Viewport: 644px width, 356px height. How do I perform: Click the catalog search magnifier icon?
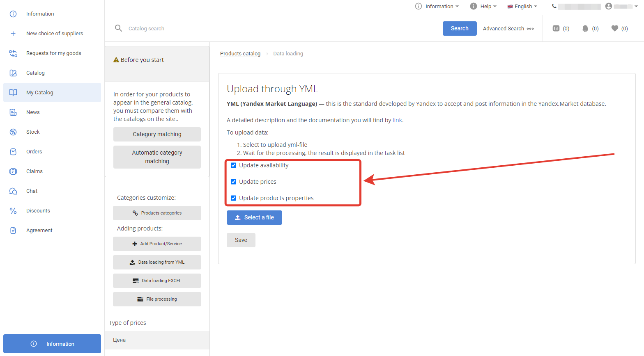(x=118, y=28)
